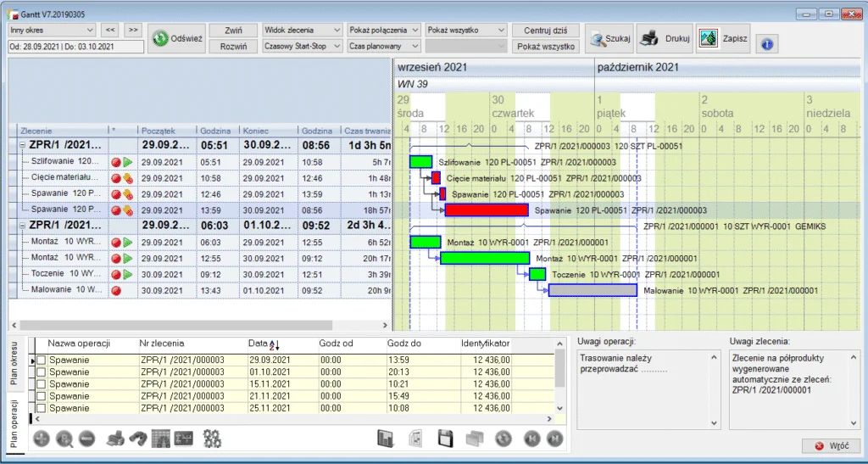
Task: Select the gray Malowanie Gantt bar
Action: point(593,291)
